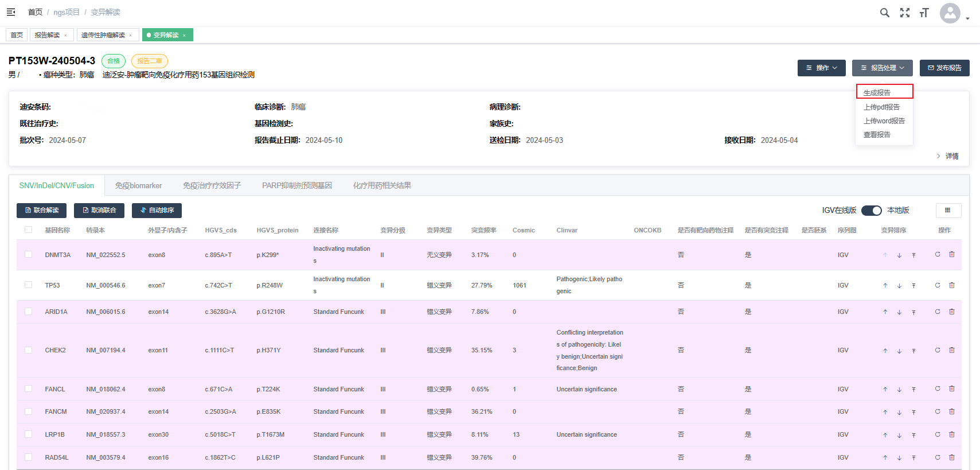
Task: Toggle fullscreen mode icon
Action: pos(905,13)
